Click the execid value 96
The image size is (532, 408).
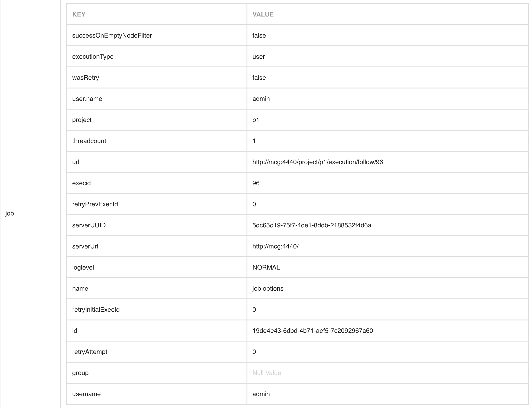pos(256,183)
